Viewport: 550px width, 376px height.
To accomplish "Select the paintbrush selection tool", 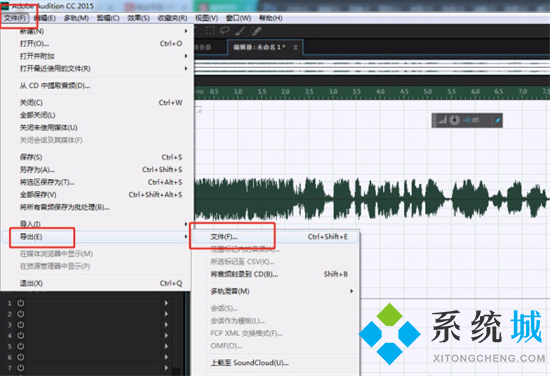I will click(x=240, y=31).
